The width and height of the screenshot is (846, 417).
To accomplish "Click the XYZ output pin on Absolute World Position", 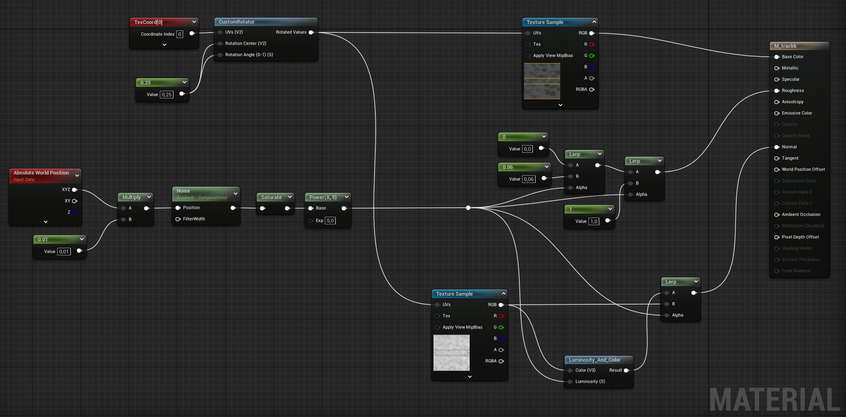I will (74, 188).
